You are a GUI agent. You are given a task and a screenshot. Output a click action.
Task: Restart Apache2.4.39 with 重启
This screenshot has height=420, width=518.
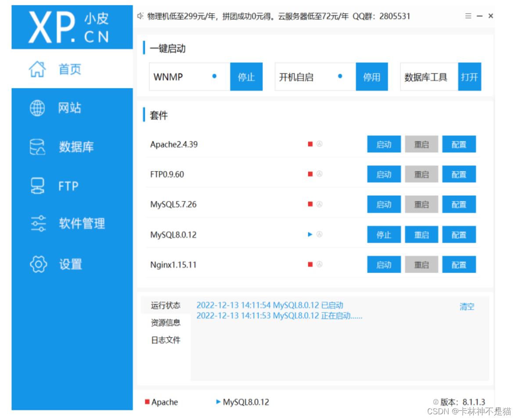coord(421,144)
